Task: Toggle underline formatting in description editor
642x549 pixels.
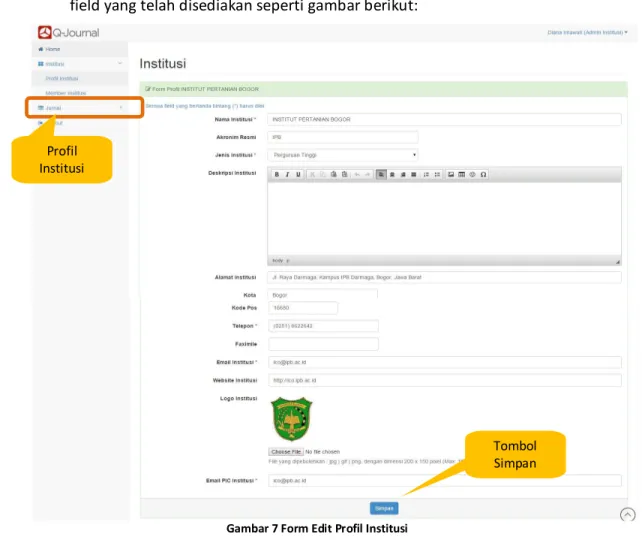Action: tap(298, 174)
